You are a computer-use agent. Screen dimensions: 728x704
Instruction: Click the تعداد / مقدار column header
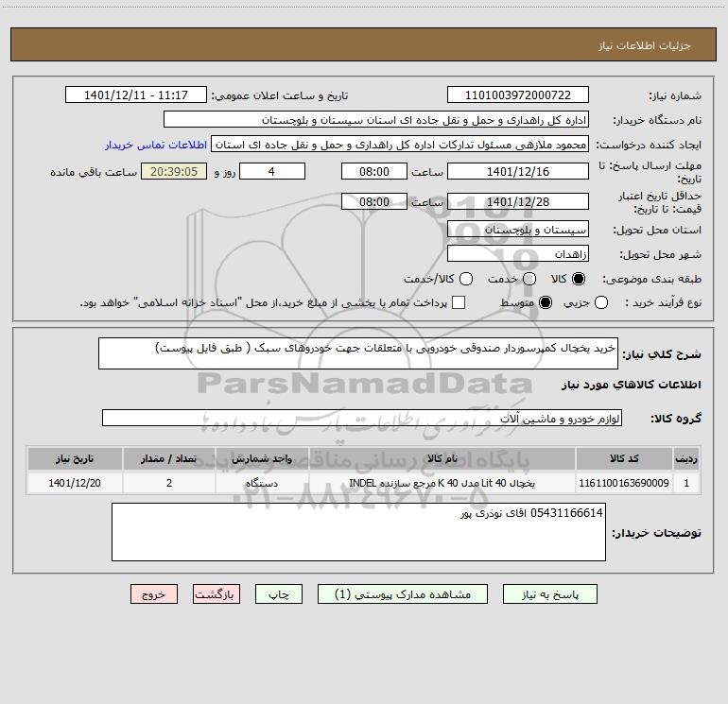pos(169,459)
